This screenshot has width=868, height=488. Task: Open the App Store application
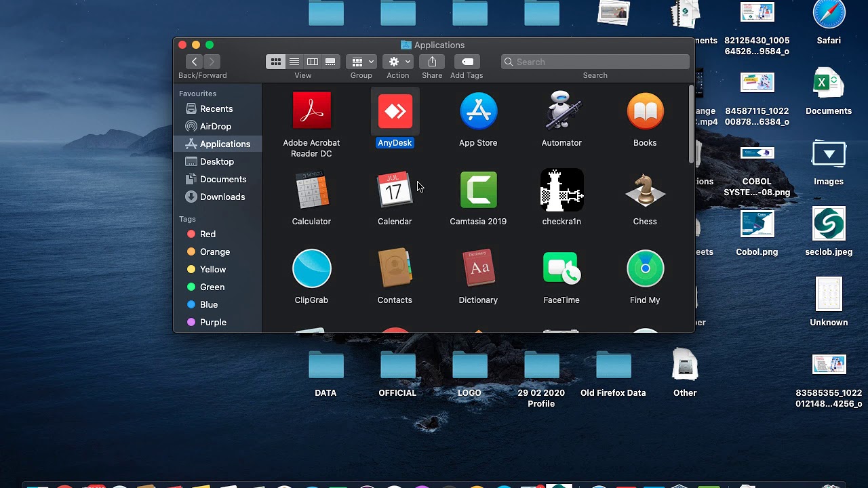pos(478,110)
